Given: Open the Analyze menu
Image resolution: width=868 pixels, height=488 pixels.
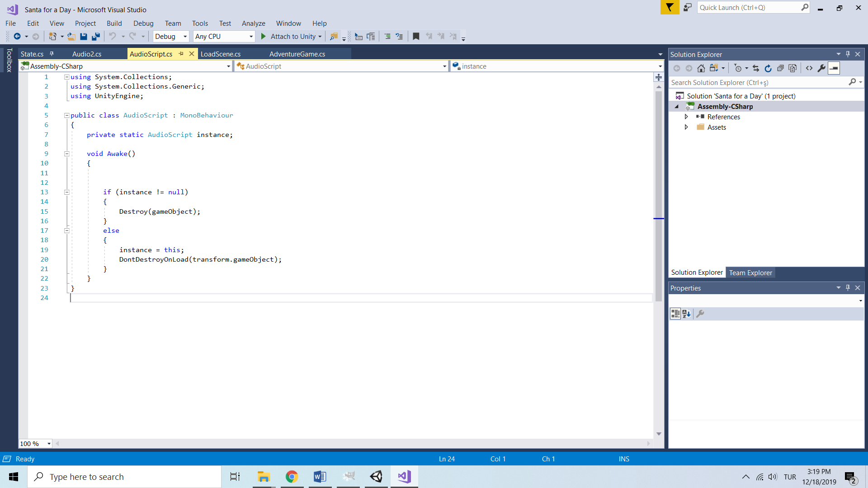Looking at the screenshot, I should pos(253,23).
